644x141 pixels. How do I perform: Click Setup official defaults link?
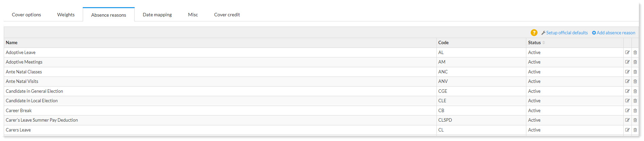point(565,33)
